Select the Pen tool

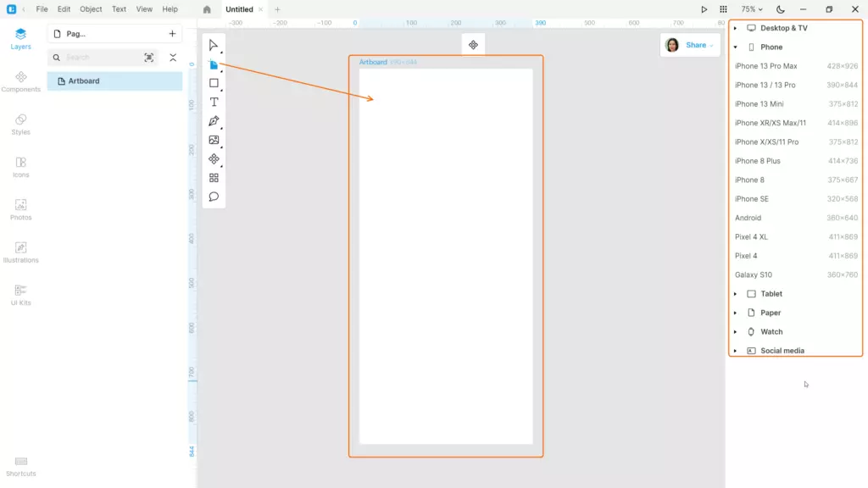[214, 121]
